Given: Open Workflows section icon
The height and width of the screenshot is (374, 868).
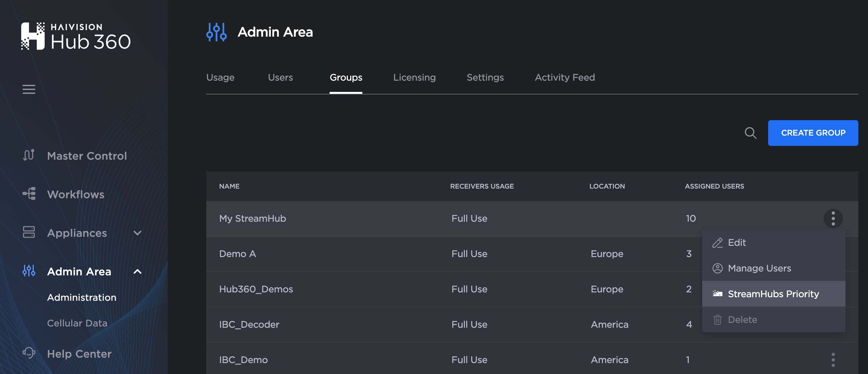Looking at the screenshot, I should click(29, 194).
